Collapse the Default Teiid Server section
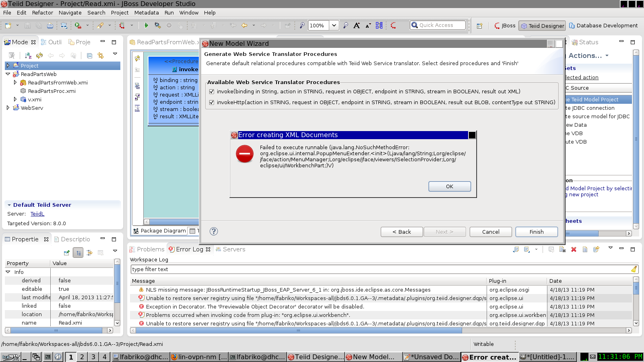The image size is (644, 362). (9, 205)
